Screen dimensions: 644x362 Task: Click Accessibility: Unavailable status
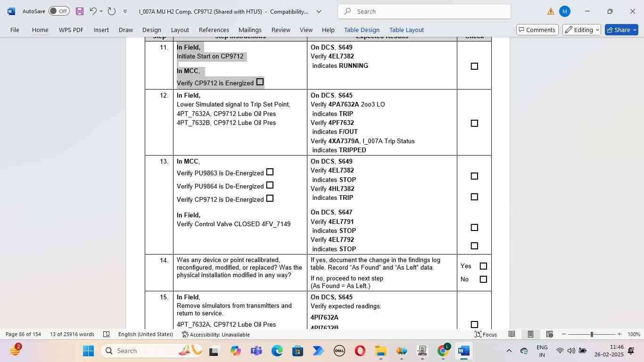coord(216,334)
